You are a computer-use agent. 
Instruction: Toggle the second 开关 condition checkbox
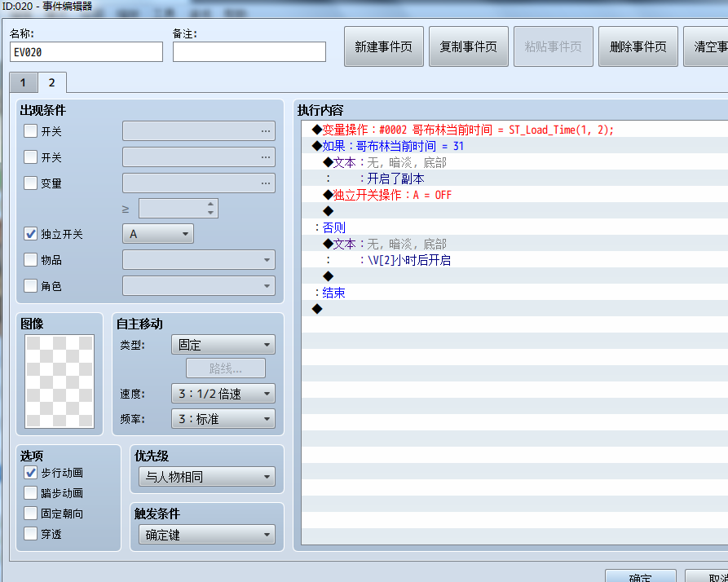point(31,157)
